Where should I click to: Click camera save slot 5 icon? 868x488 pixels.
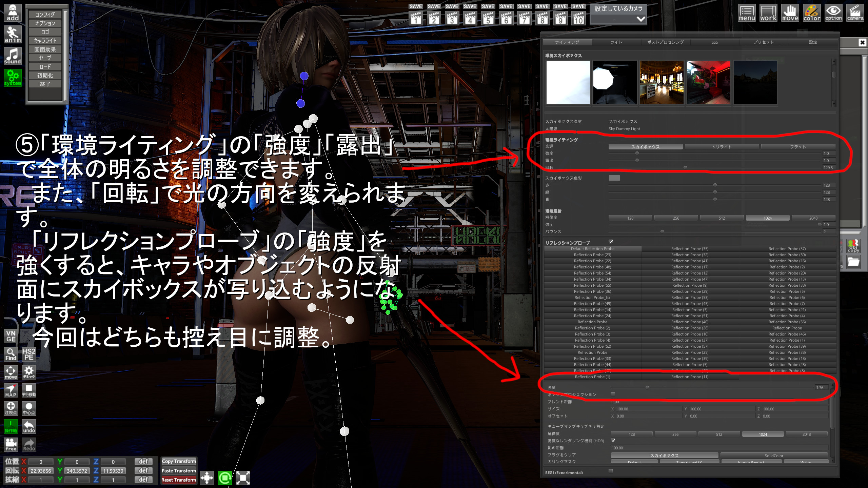(x=488, y=18)
